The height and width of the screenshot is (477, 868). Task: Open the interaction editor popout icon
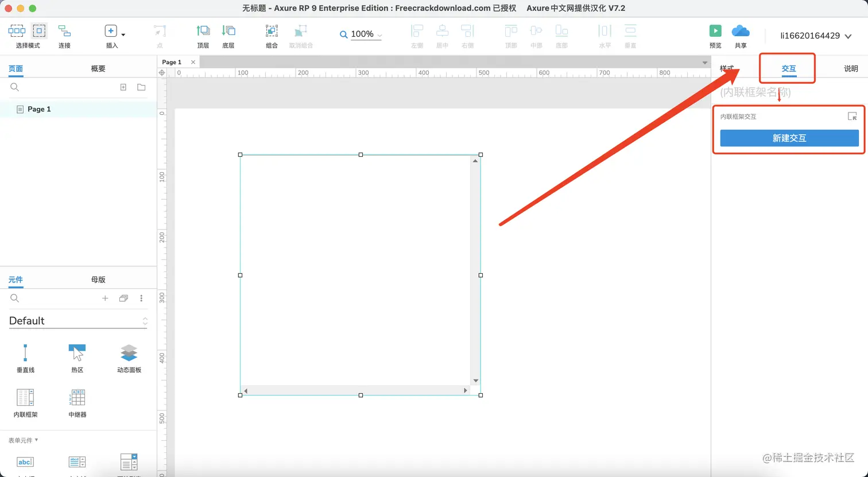[852, 117]
